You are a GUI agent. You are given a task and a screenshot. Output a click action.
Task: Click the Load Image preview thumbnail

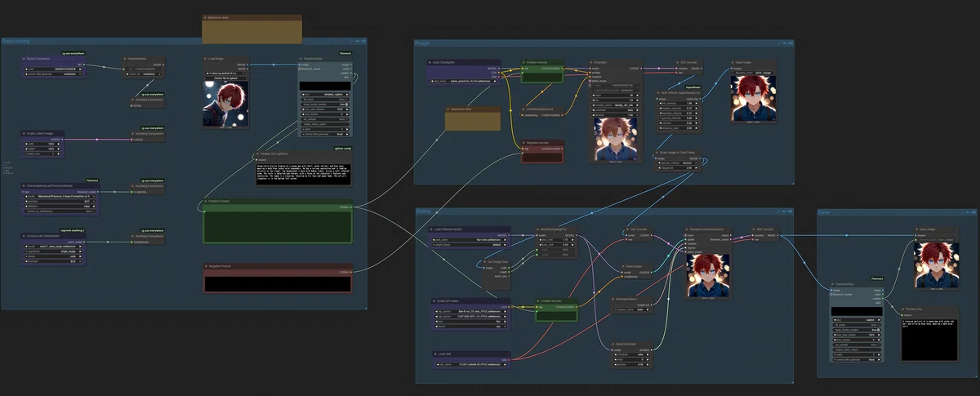tap(225, 104)
